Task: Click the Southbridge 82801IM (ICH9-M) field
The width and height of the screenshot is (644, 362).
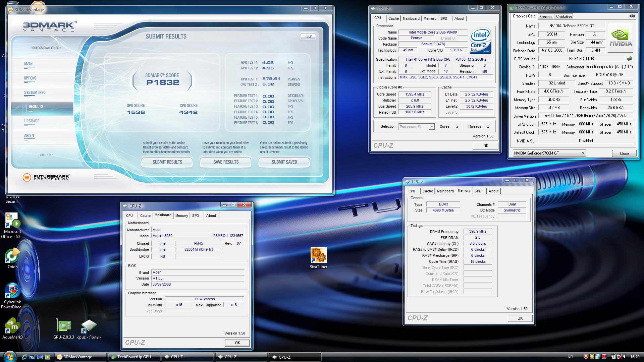Action: [x=198, y=249]
